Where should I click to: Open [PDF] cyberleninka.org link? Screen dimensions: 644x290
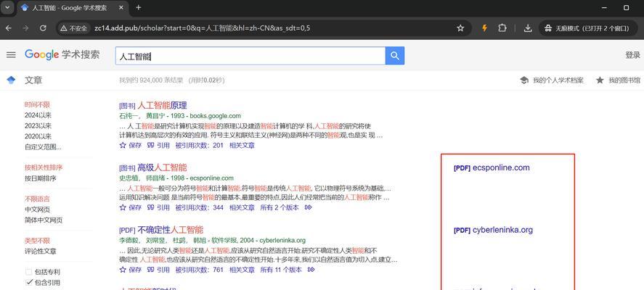(493, 230)
